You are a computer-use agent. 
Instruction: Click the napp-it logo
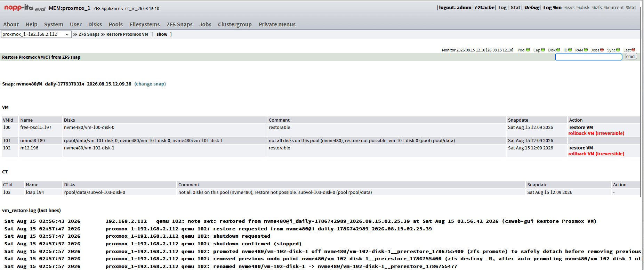[24, 8]
